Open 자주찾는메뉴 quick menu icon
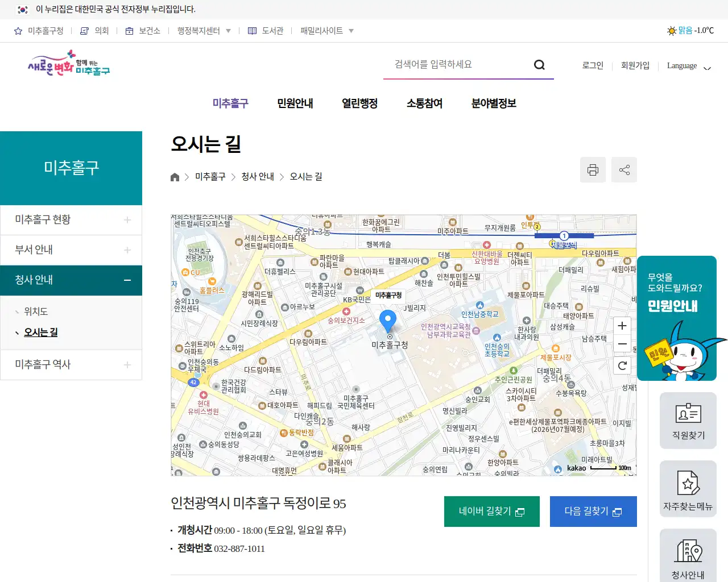The width and height of the screenshot is (728, 582). click(x=688, y=489)
